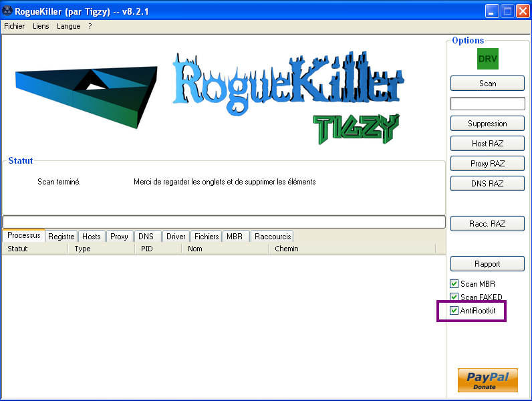Click the green DRV driver indicator
Image resolution: width=532 pixels, height=401 pixels.
click(487, 59)
